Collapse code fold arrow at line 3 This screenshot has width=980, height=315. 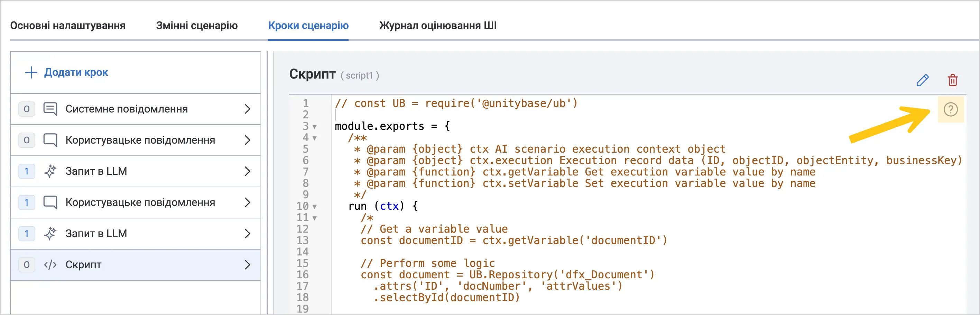click(x=315, y=126)
